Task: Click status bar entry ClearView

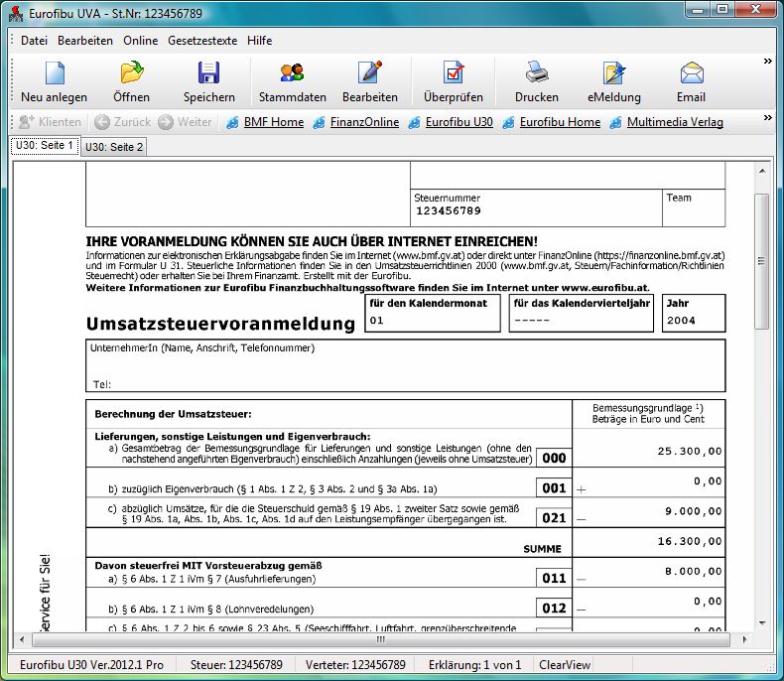Action: point(565,665)
